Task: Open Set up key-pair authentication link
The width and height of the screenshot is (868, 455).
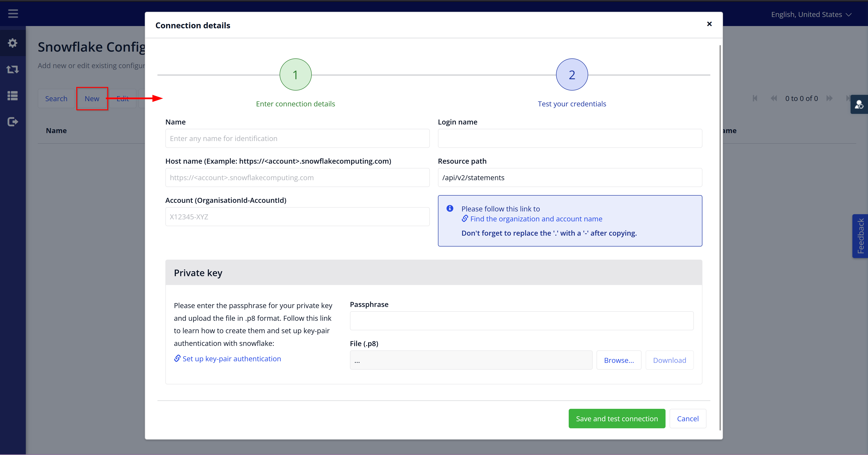Action: point(231,359)
